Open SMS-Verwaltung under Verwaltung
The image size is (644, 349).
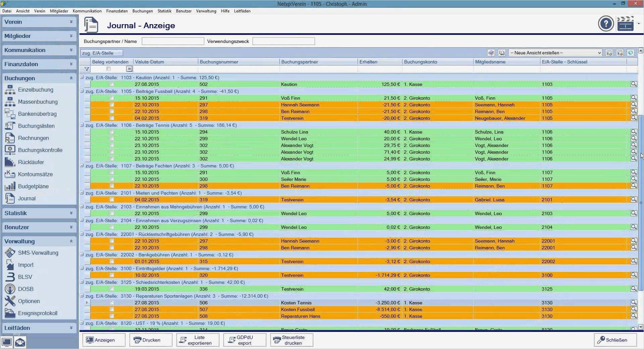point(38,253)
